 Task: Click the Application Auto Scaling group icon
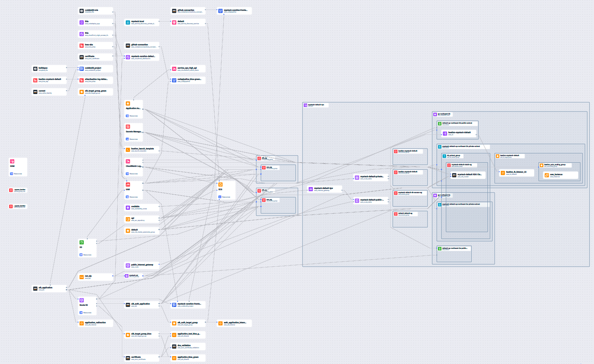(128, 103)
